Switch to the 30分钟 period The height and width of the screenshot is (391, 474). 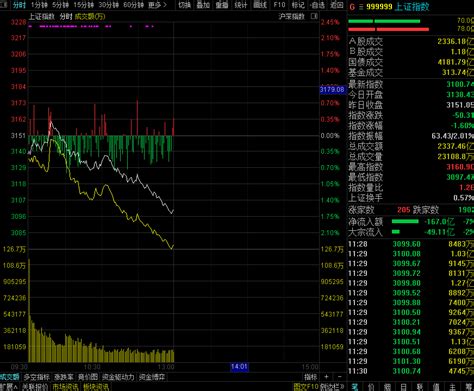click(109, 5)
